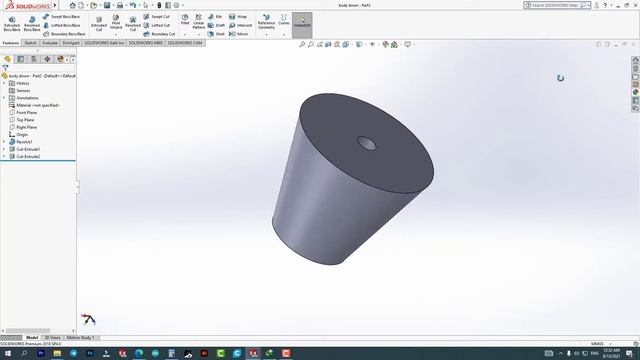The width and height of the screenshot is (640, 360).
Task: Open the Curves dropdown arrow
Action: 284,35
